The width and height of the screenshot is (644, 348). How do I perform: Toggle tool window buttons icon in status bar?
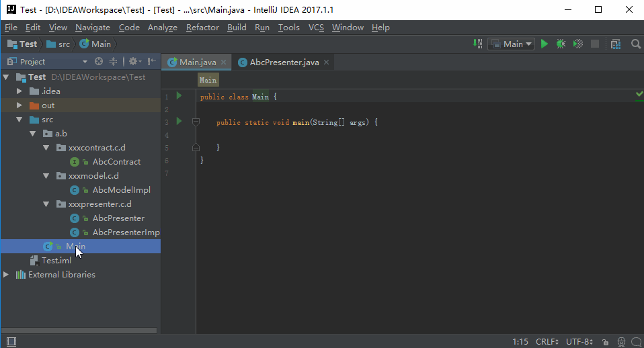11,342
